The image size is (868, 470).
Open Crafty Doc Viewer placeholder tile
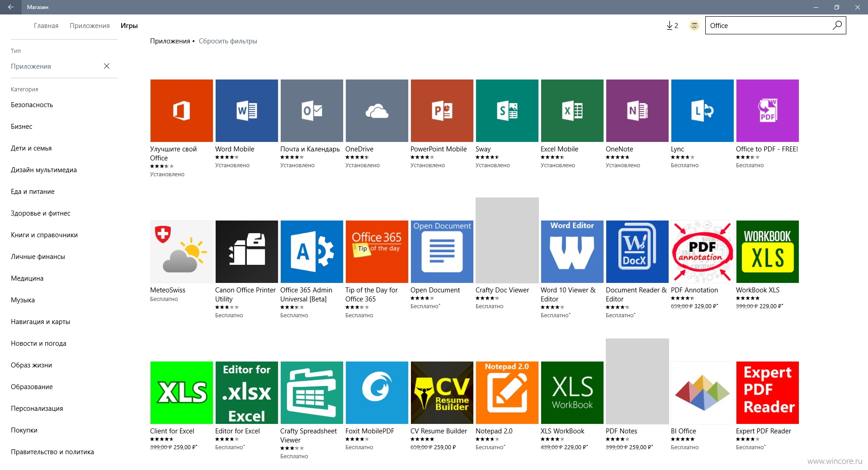point(507,240)
